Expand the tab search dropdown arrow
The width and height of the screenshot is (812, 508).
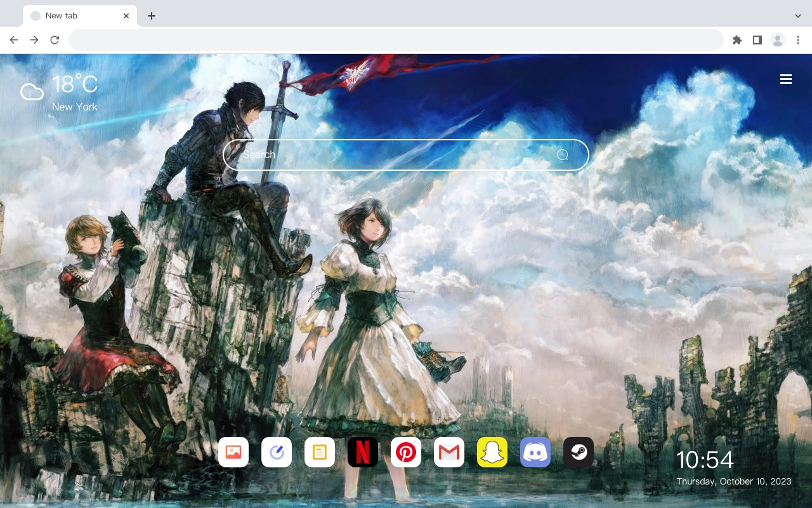pos(798,16)
